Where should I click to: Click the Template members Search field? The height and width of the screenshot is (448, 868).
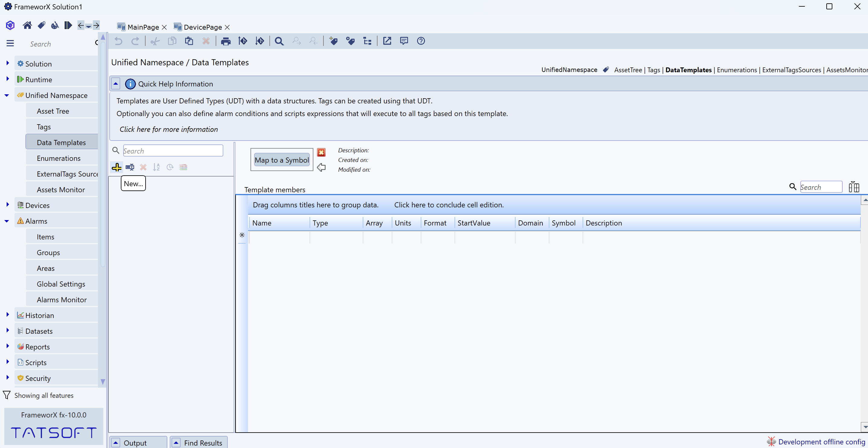click(x=821, y=187)
